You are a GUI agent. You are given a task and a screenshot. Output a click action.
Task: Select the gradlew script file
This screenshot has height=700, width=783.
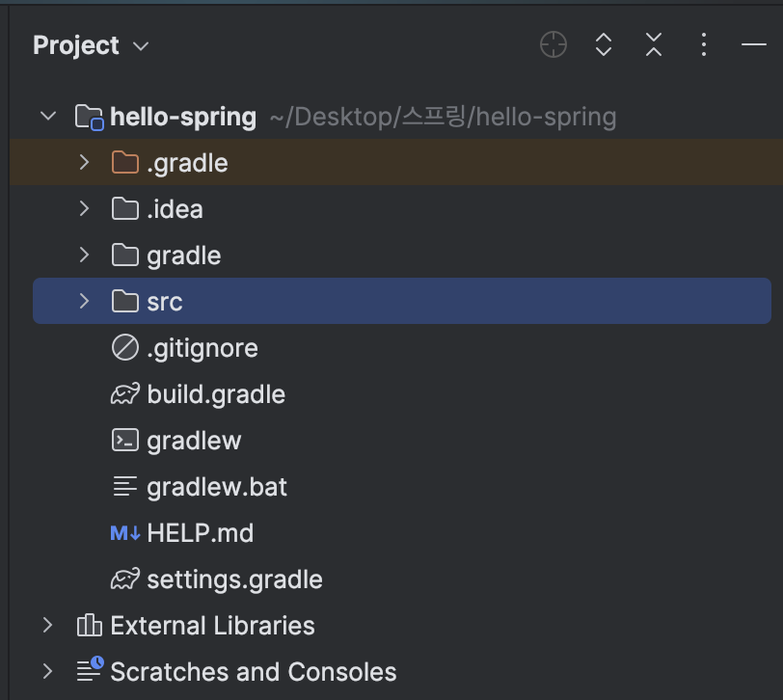(x=194, y=441)
